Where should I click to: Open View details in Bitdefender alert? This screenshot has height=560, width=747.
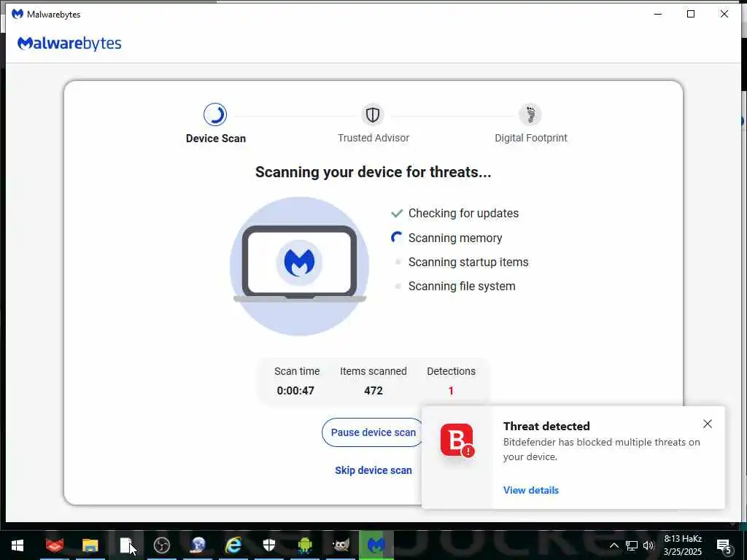[531, 490]
